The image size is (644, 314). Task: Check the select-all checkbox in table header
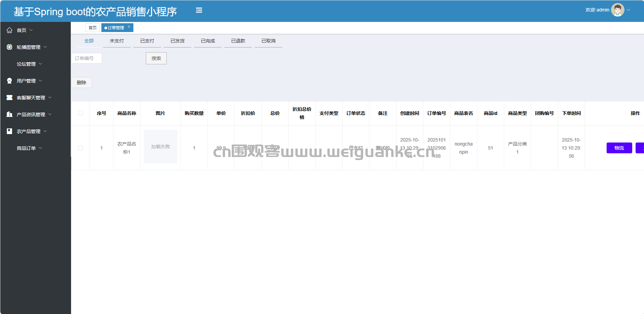80,113
